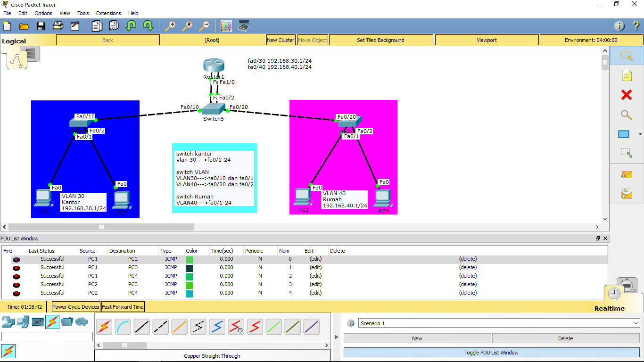Fire the PC1 to PC2 PDU

coord(17,259)
